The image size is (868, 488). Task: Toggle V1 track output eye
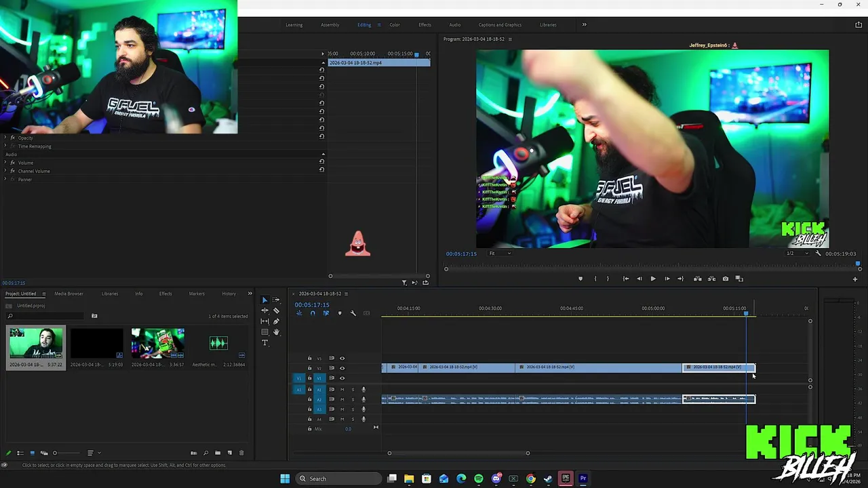pyautogui.click(x=342, y=378)
